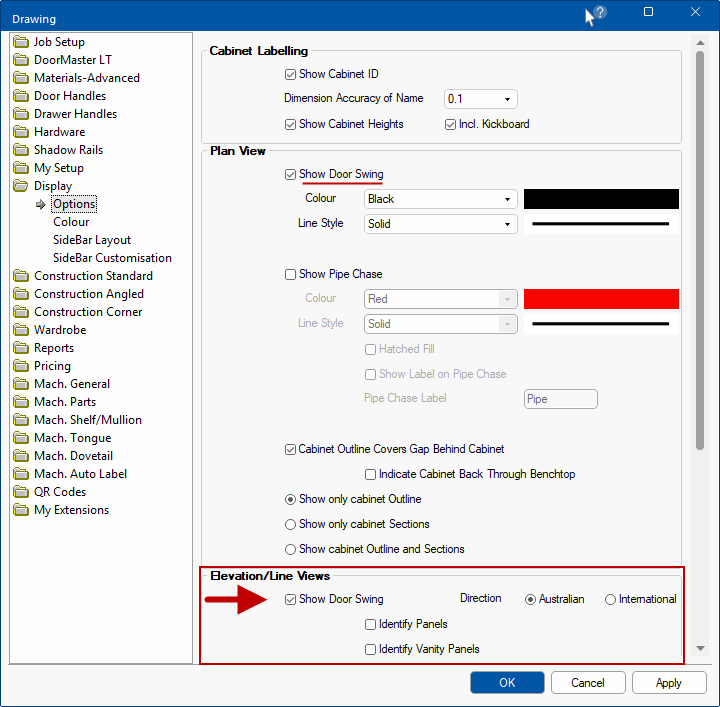Select SideBar Layout in the tree

click(92, 240)
